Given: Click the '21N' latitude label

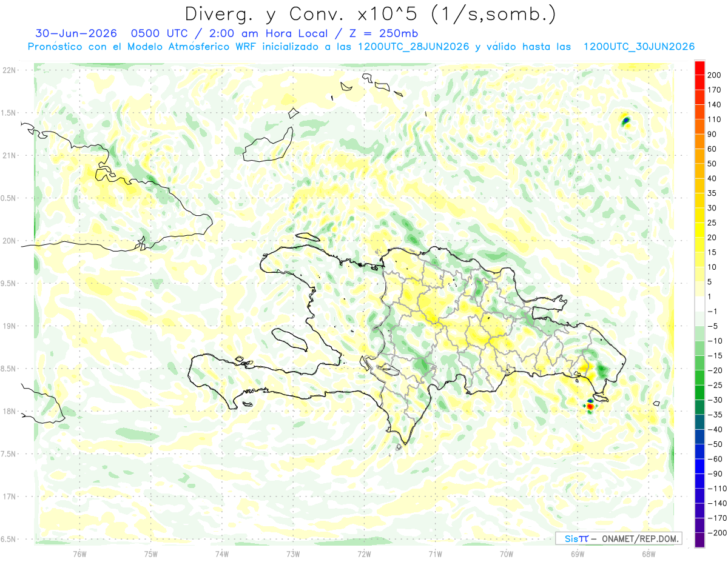Looking at the screenshot, I should click(10, 155).
